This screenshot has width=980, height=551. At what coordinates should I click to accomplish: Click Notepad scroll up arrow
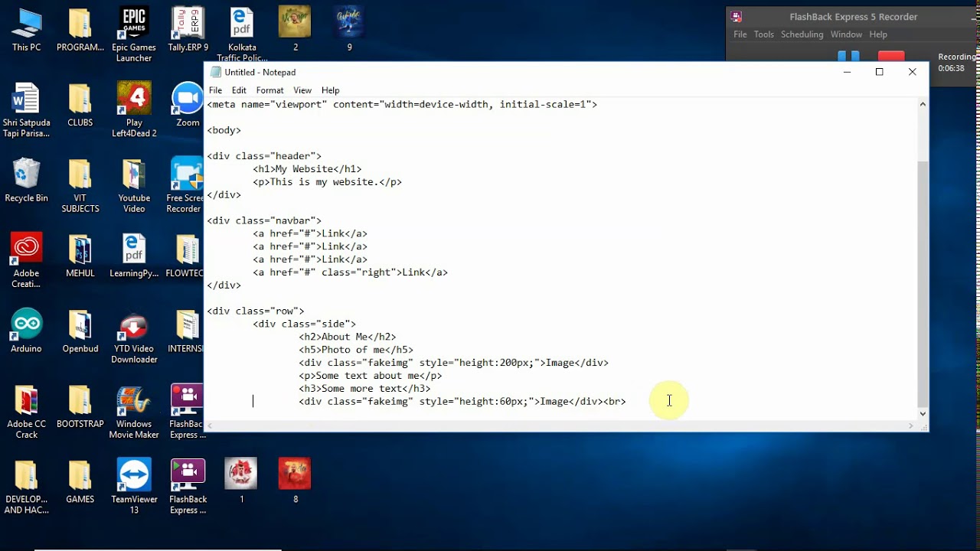coord(923,104)
